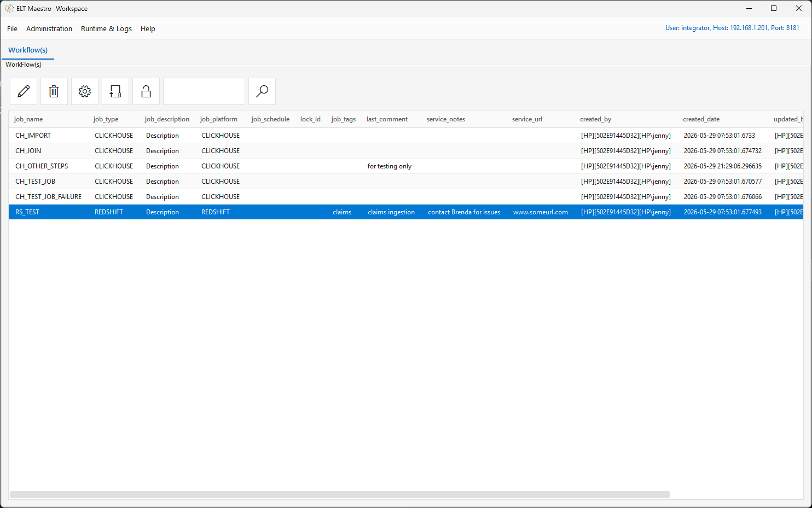
Task: Click the updated_by column header
Action: click(788, 119)
